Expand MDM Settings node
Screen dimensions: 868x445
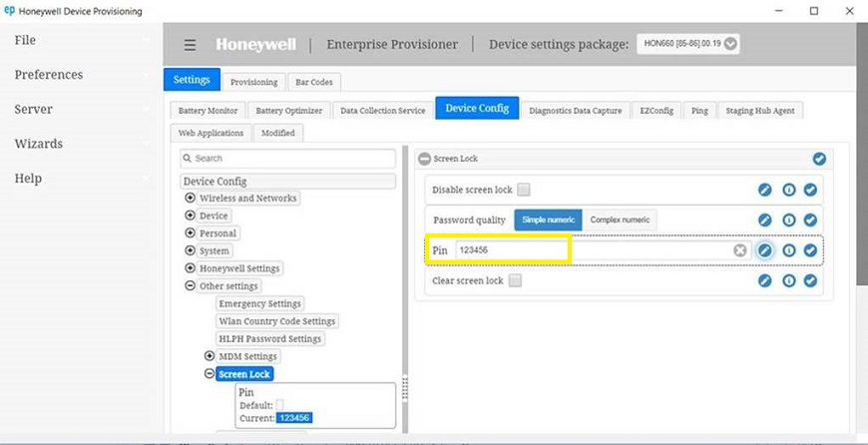(210, 356)
